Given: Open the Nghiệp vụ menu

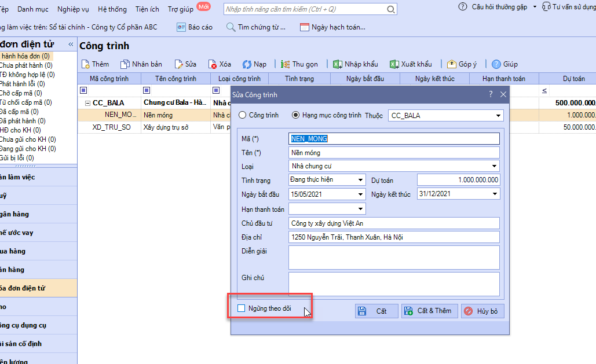Looking at the screenshot, I should click(x=73, y=9).
